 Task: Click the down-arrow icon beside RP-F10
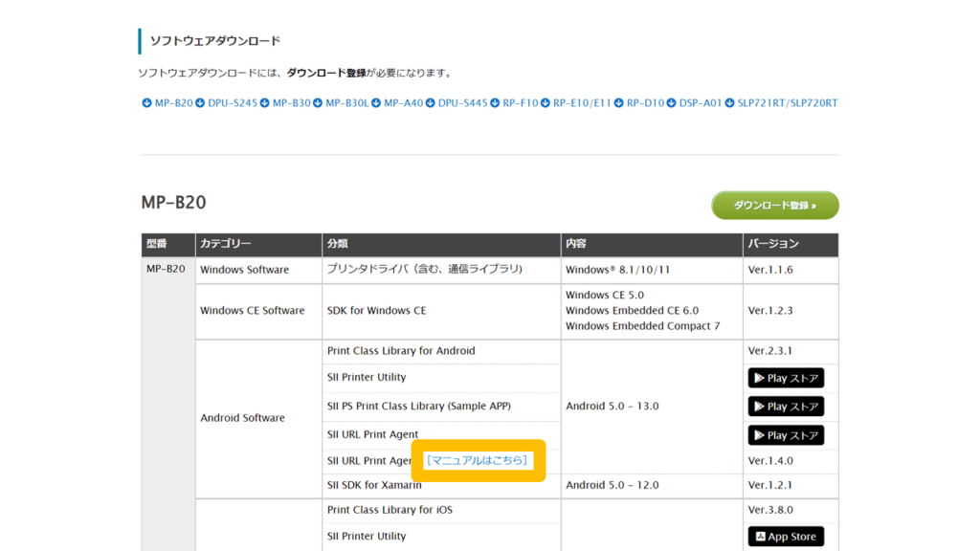495,103
